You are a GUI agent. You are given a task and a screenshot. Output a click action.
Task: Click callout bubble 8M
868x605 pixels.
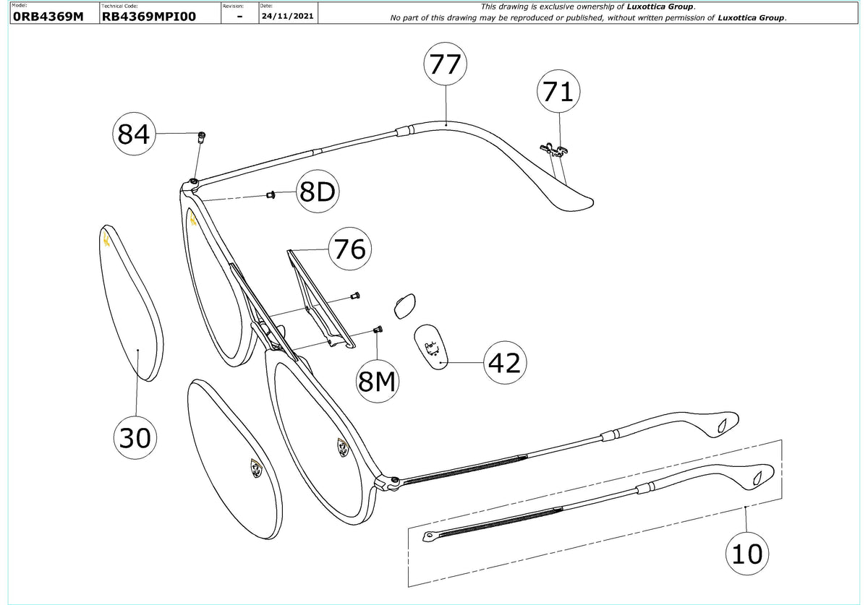[x=378, y=381]
